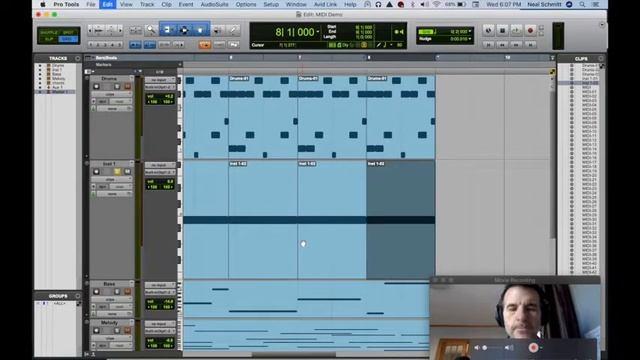Toggle Tab to Transients button
640x360 pixels.
pyautogui.click(x=135, y=44)
